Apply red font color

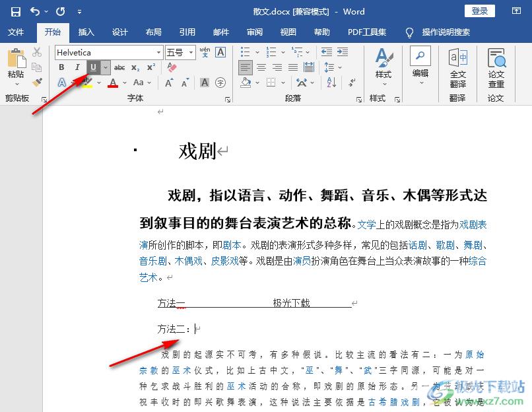113,82
